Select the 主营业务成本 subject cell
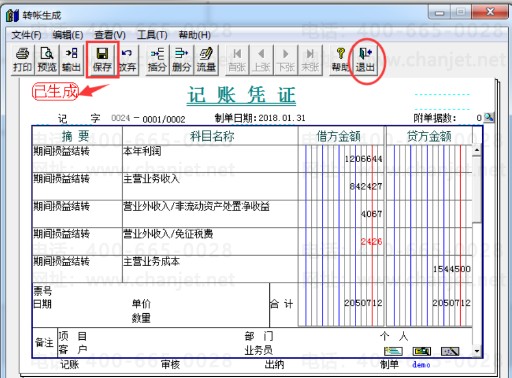Viewport: 512px width, 378px height. click(x=210, y=269)
